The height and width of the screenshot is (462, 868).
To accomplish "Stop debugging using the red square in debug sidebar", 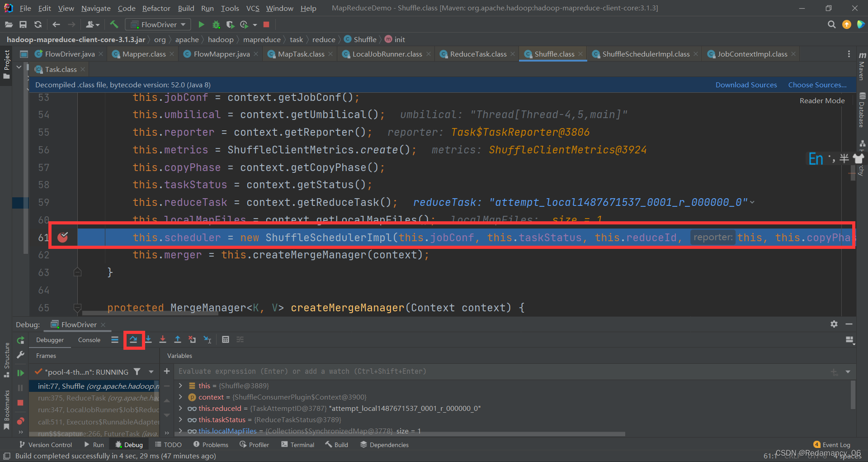I will pos(20,403).
